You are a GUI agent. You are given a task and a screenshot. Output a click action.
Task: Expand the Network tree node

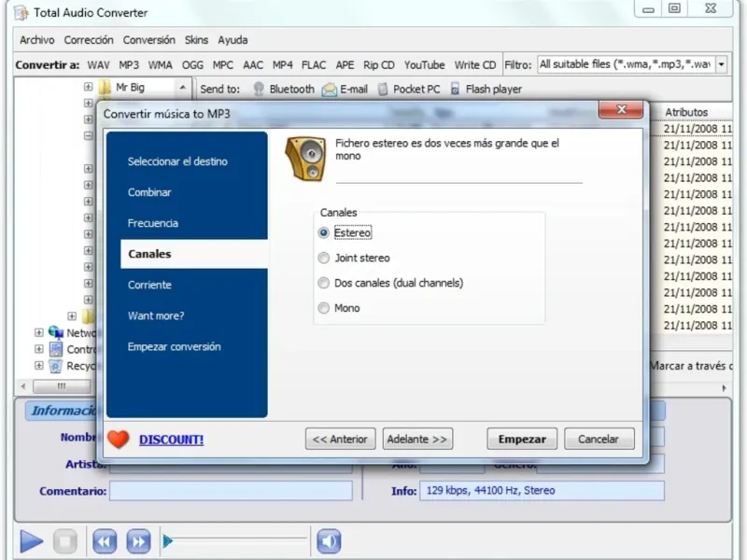39,332
